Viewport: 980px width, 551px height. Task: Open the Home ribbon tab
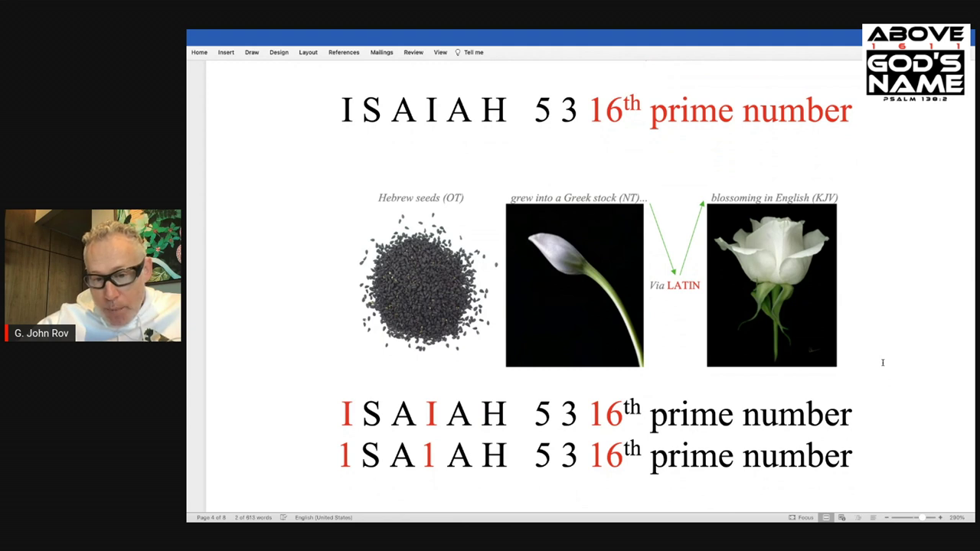(199, 53)
